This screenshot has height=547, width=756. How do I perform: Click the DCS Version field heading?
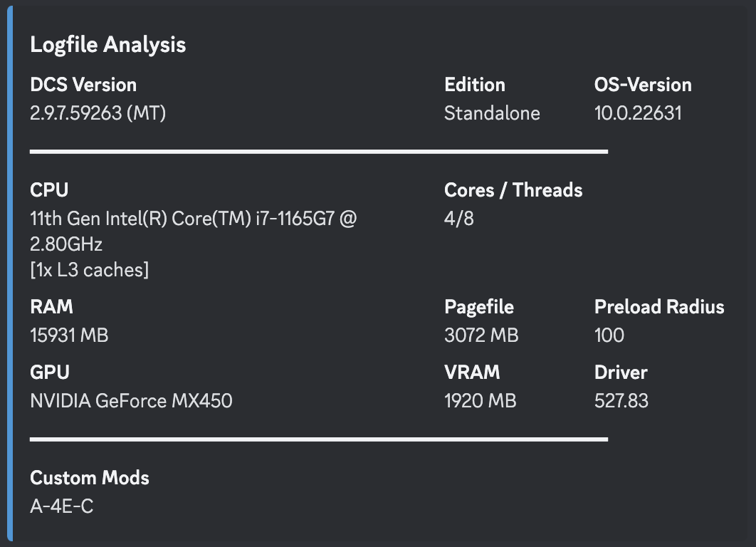[x=83, y=85]
